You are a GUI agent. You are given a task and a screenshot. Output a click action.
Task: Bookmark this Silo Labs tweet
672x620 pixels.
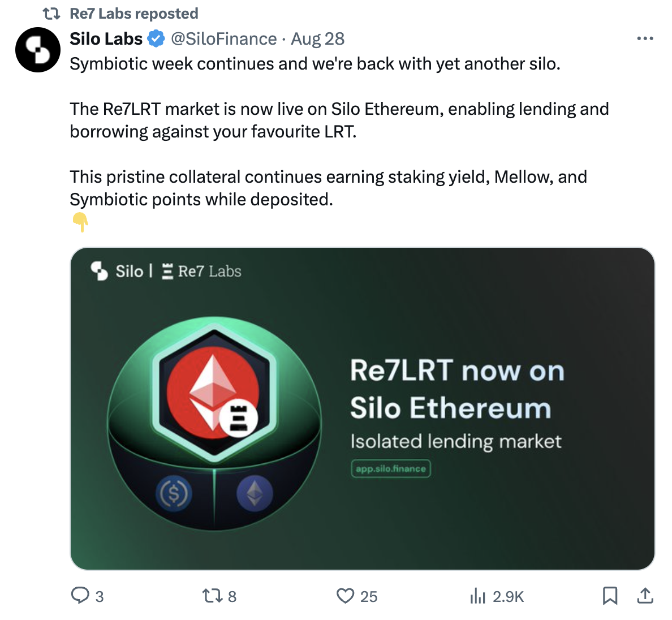(x=610, y=595)
